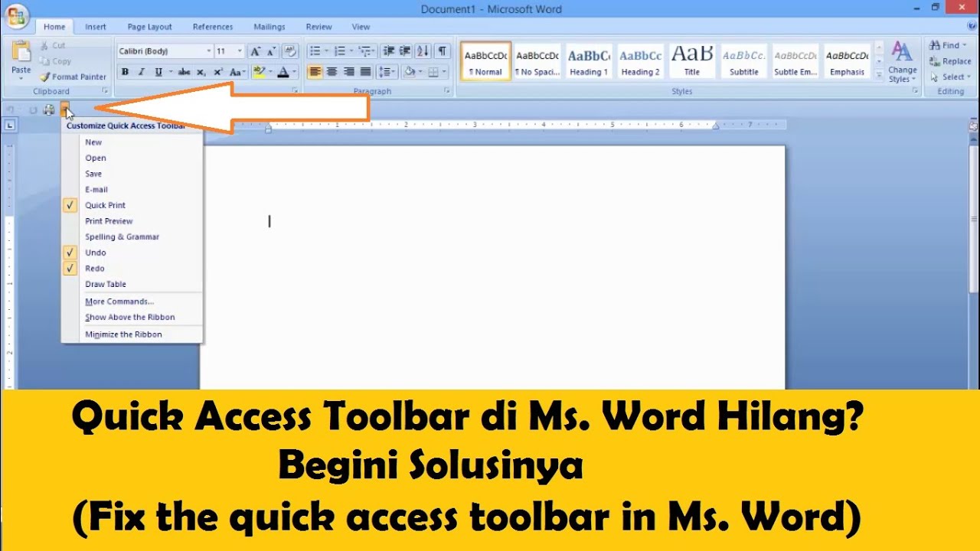980x551 pixels.
Task: Click the Multilevel List icon
Action: tap(366, 51)
